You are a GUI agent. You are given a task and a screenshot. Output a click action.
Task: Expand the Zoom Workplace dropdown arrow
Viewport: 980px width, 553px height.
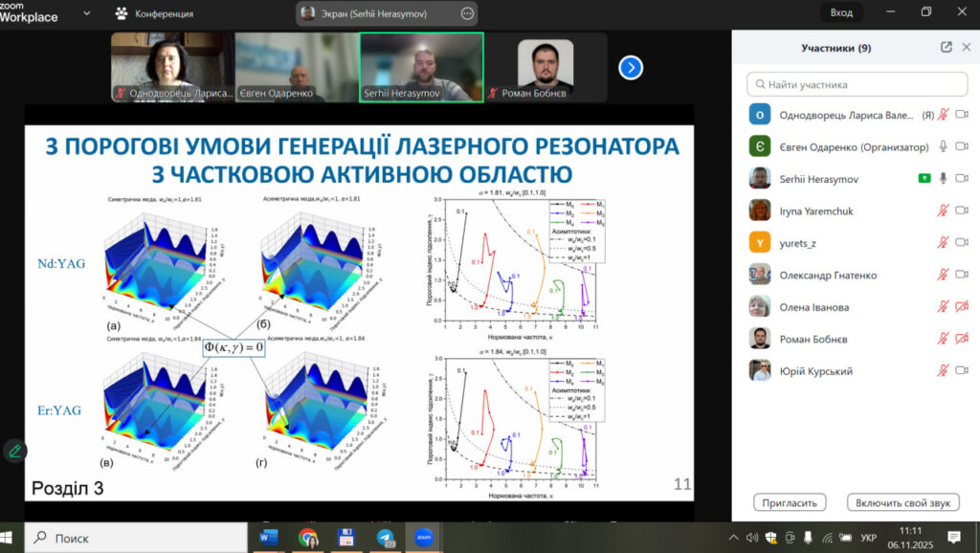[x=87, y=13]
